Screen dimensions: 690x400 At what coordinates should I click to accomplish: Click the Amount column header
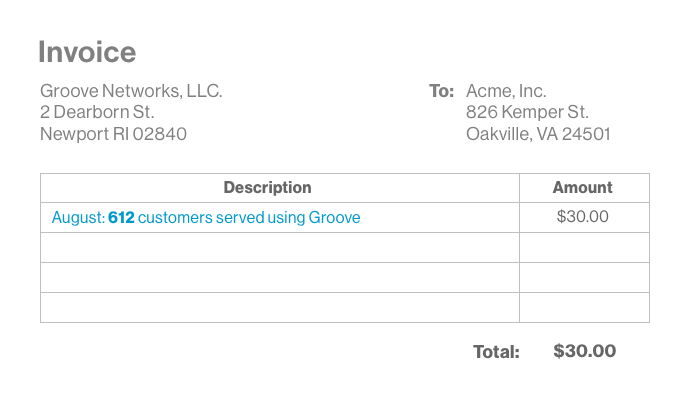click(582, 188)
